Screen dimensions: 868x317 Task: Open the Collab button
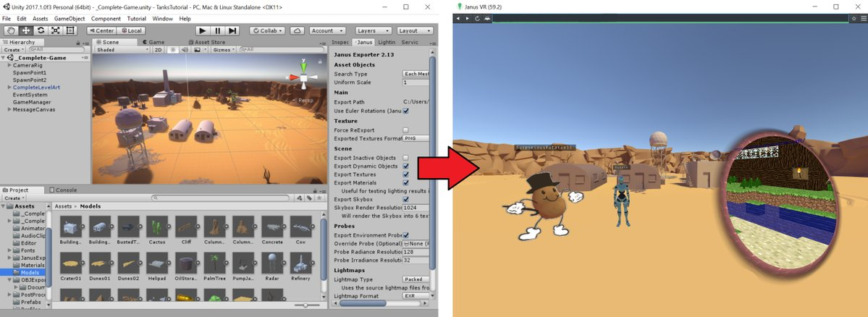267,31
